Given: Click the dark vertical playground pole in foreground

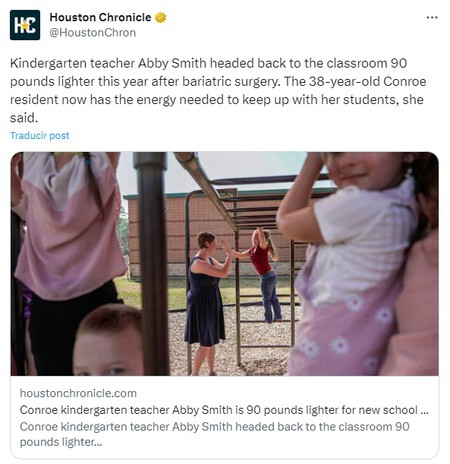Looking at the screenshot, I should point(152,264).
